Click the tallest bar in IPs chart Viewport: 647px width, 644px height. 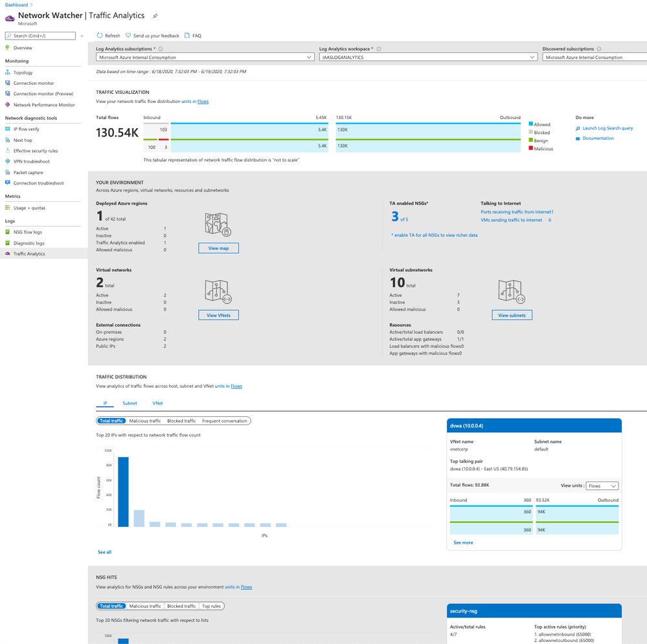123,492
